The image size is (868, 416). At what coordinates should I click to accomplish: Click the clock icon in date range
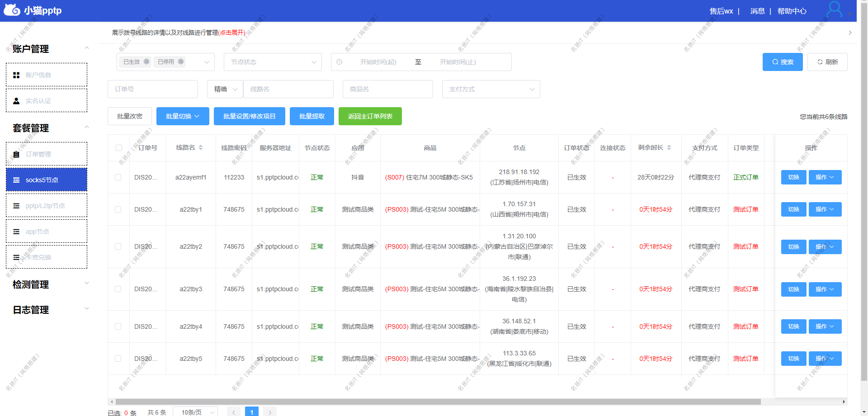point(340,62)
